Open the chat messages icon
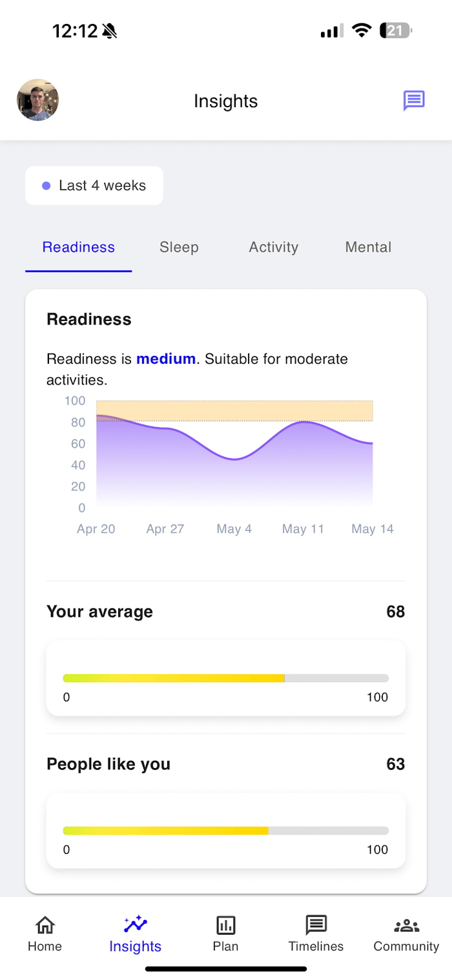This screenshot has height=980, width=452. tap(413, 101)
